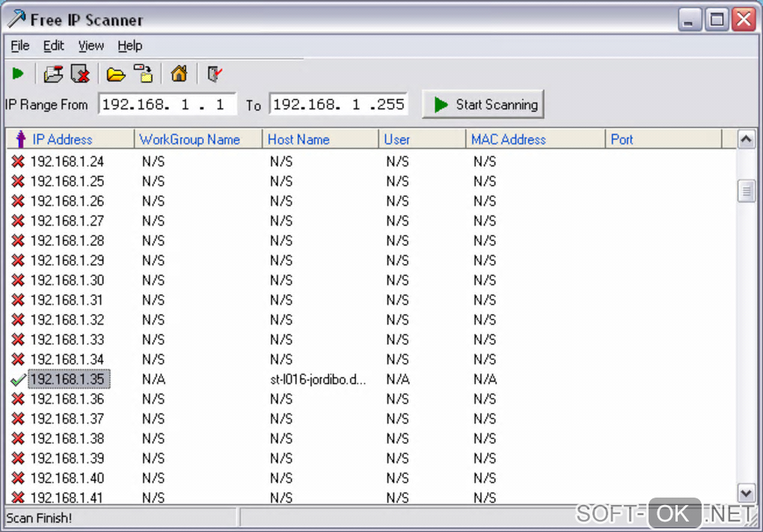This screenshot has width=763, height=532.
Task: Click host name st-l016-jordibo.d...
Action: [x=318, y=379]
